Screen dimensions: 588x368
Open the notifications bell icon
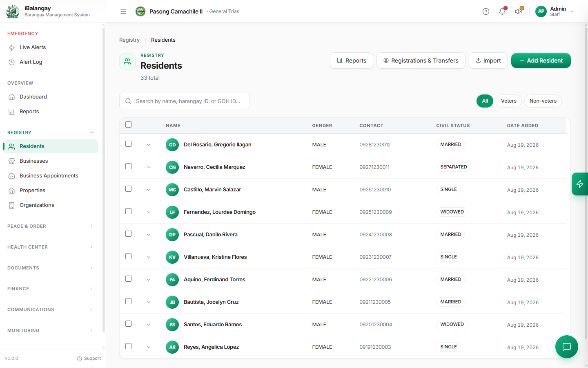(x=502, y=11)
